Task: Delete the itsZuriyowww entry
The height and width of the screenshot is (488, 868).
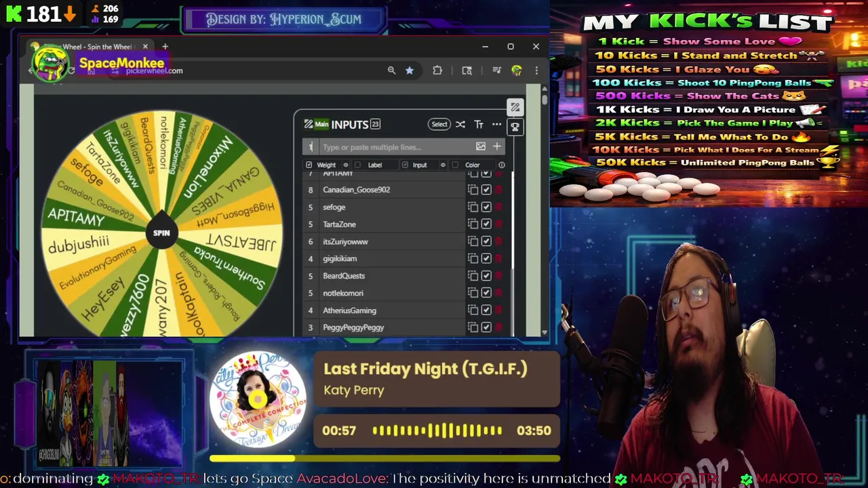Action: (500, 241)
